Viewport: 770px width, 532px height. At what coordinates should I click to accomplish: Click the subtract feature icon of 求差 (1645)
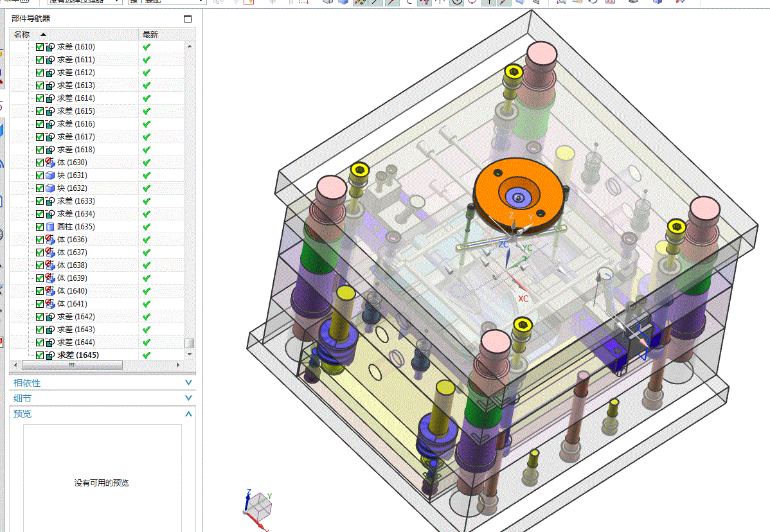pyautogui.click(x=50, y=355)
